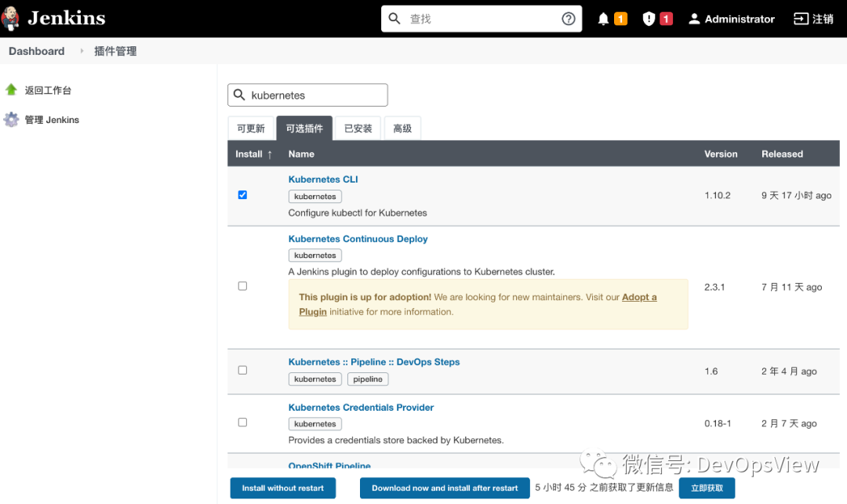The image size is (847, 504).
Task: Open the 高级 tab
Action: pyautogui.click(x=402, y=129)
